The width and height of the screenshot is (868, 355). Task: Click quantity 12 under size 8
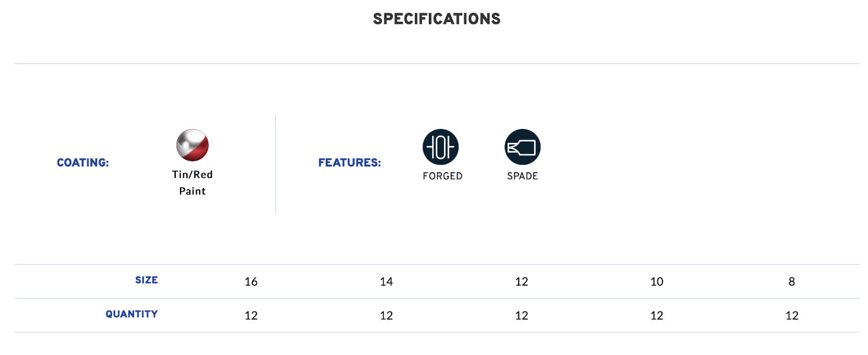point(792,316)
